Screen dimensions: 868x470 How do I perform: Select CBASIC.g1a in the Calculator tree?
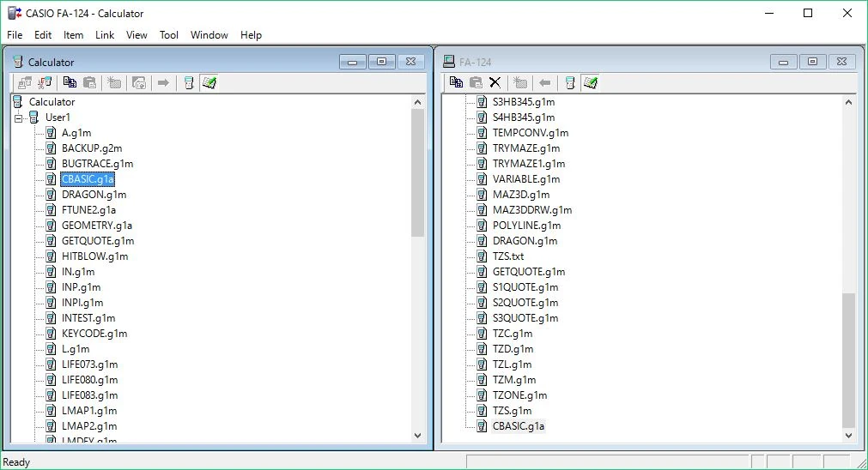[x=88, y=179]
